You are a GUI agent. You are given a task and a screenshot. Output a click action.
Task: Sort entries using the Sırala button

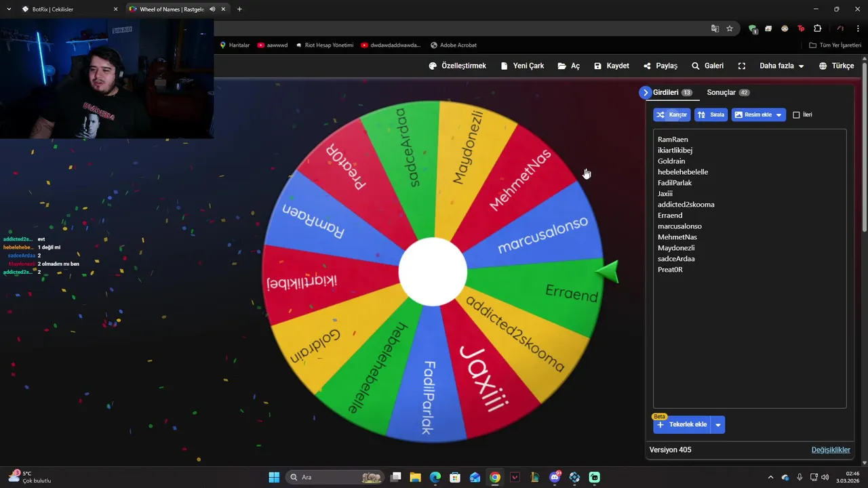(711, 115)
